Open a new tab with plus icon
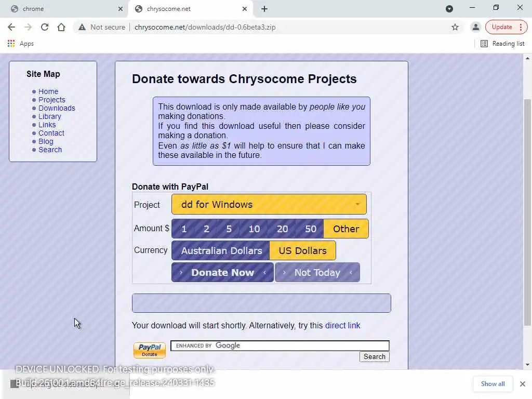Screen dimensions: 532x399 point(264,9)
